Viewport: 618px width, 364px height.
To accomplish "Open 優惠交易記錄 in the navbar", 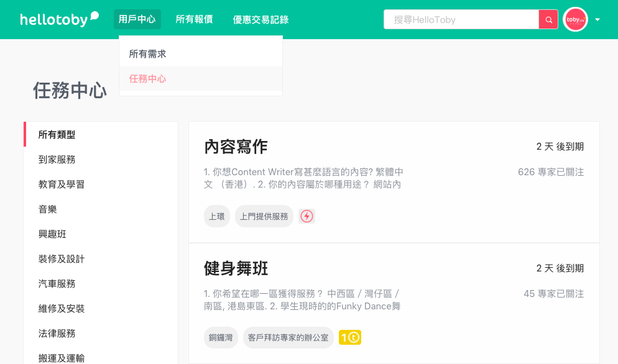I will (x=261, y=20).
